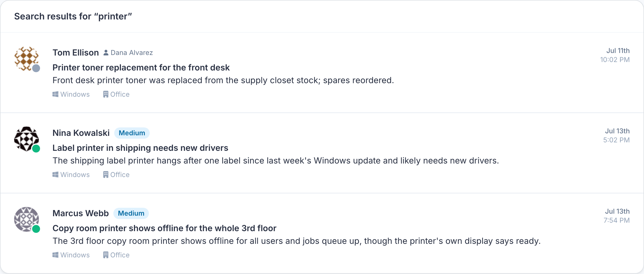Click the Office building icon under copy room ticket

[106, 255]
